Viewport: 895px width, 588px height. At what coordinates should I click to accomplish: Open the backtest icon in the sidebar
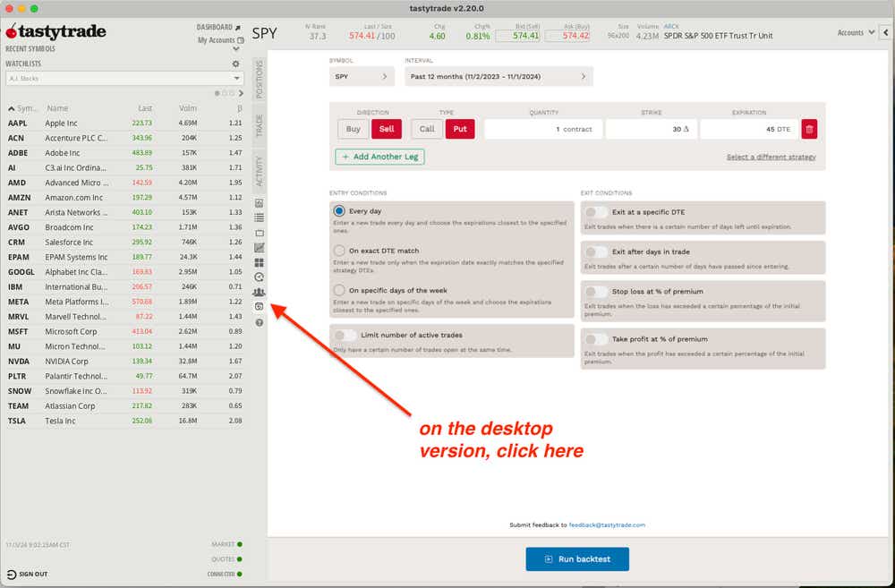point(260,307)
